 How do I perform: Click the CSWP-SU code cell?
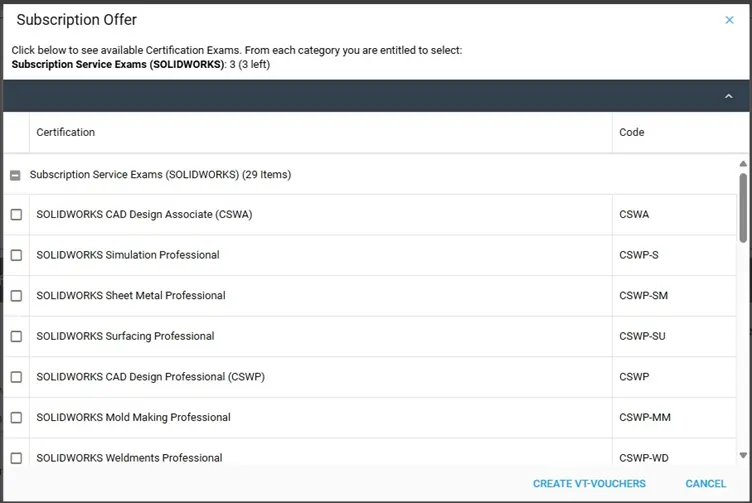pos(674,336)
